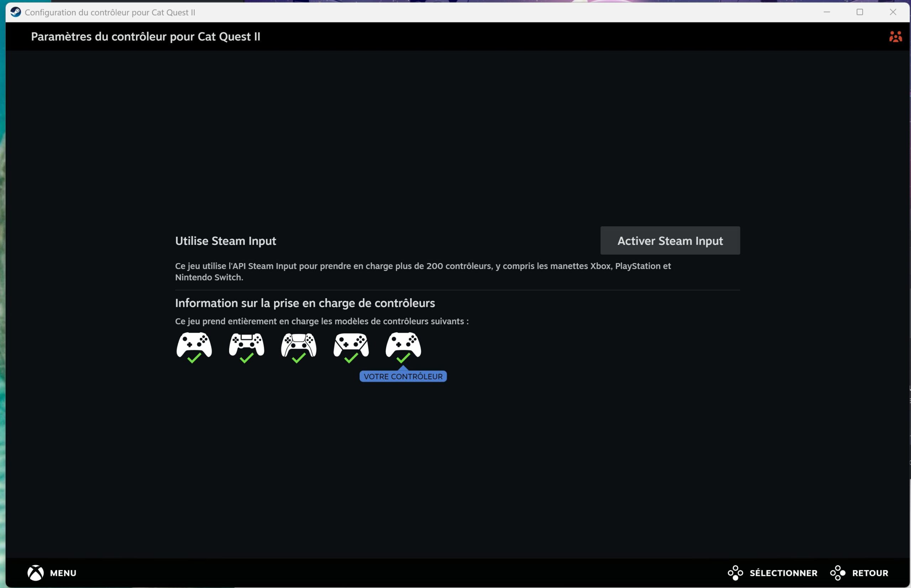This screenshot has height=588, width=911.
Task: Click the SÉLECTIONNER footer label
Action: click(784, 573)
